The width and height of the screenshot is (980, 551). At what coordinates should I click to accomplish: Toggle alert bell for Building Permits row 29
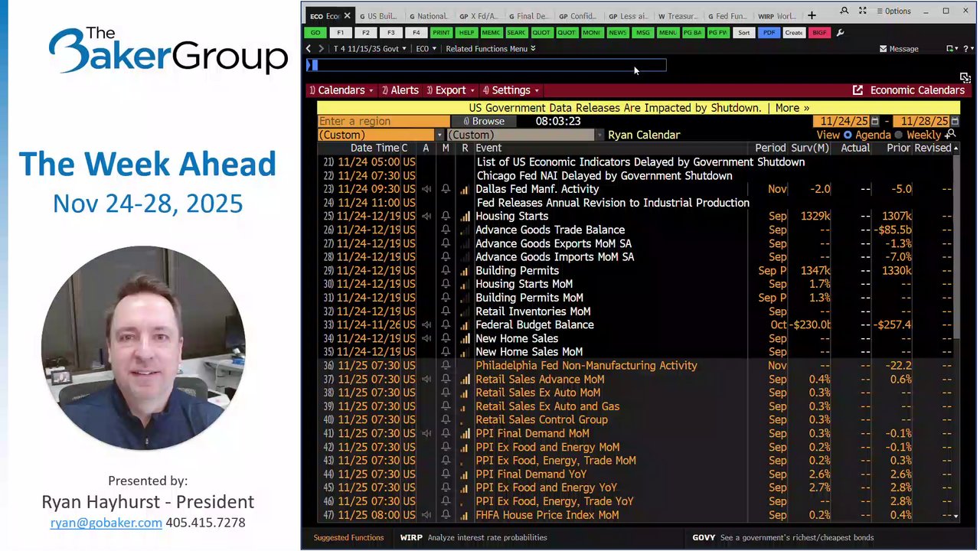point(446,271)
